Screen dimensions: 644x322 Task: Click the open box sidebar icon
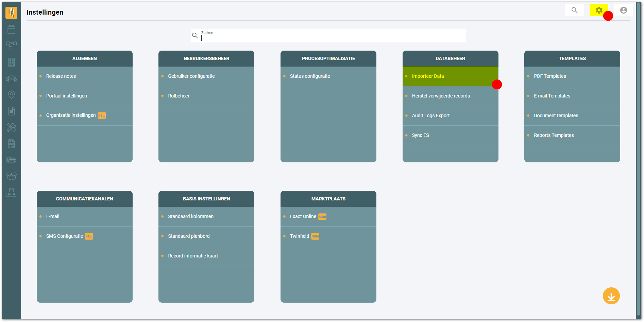pyautogui.click(x=11, y=176)
